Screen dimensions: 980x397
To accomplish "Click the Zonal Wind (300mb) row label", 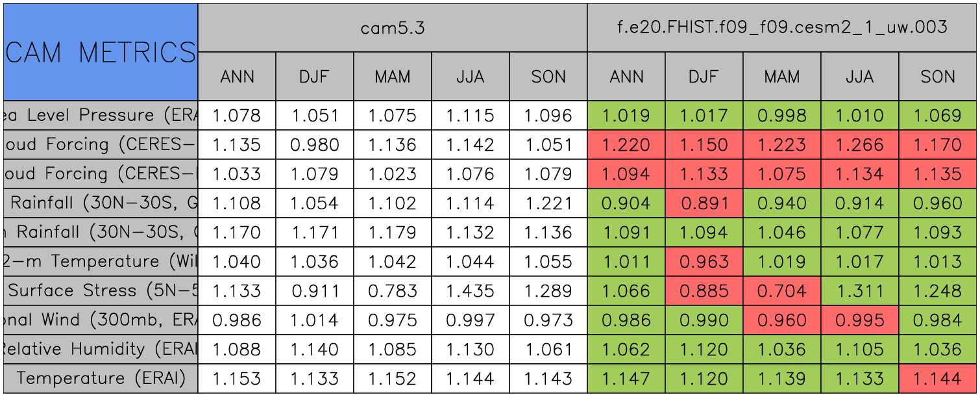I will (x=101, y=320).
